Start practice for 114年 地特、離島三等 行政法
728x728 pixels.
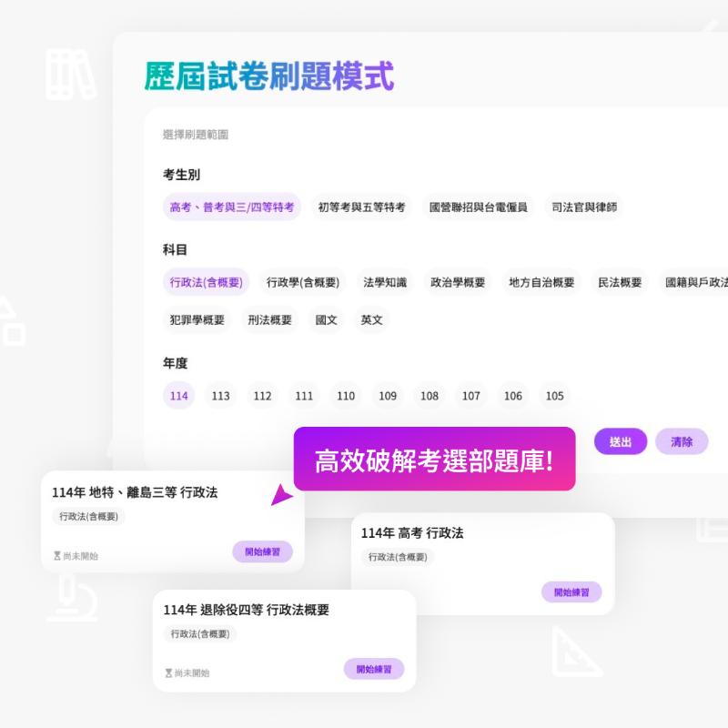point(262,551)
